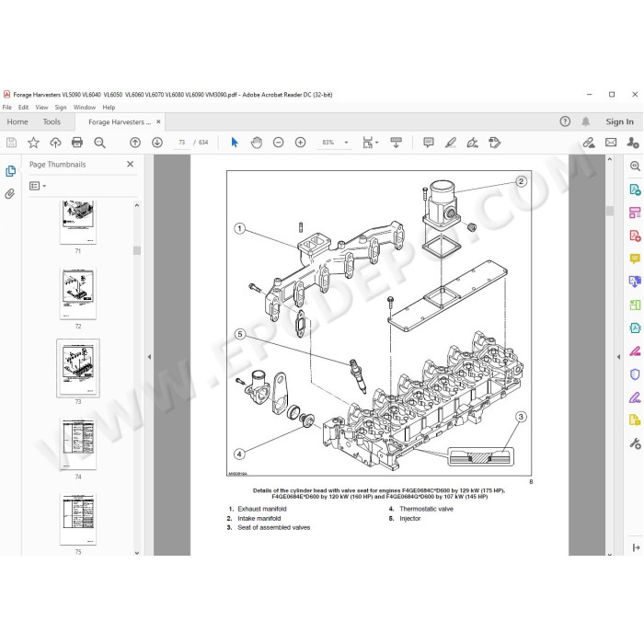Select page 75 thumbnail

coord(78,519)
